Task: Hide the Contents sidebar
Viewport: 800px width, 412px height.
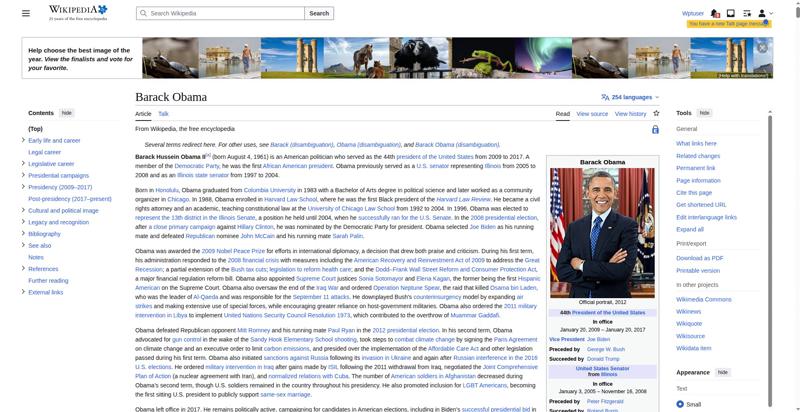Action: tap(67, 113)
